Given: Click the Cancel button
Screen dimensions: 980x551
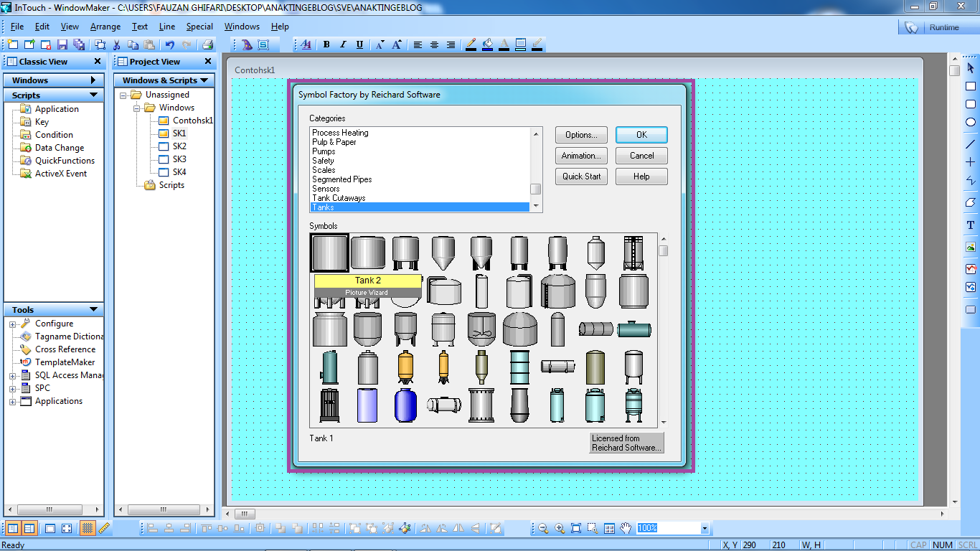Looking at the screenshot, I should pyautogui.click(x=641, y=156).
